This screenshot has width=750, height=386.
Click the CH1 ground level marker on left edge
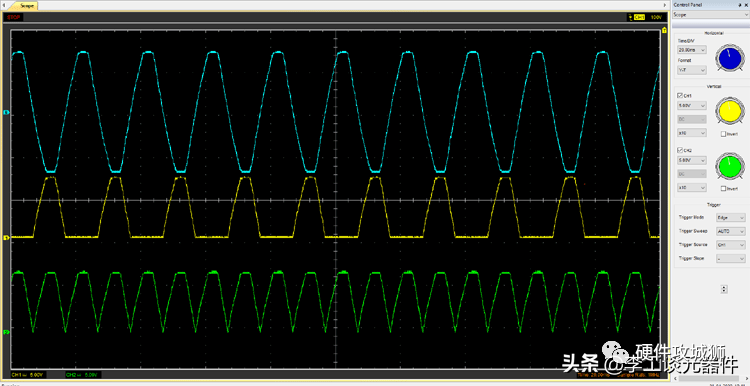click(x=6, y=237)
